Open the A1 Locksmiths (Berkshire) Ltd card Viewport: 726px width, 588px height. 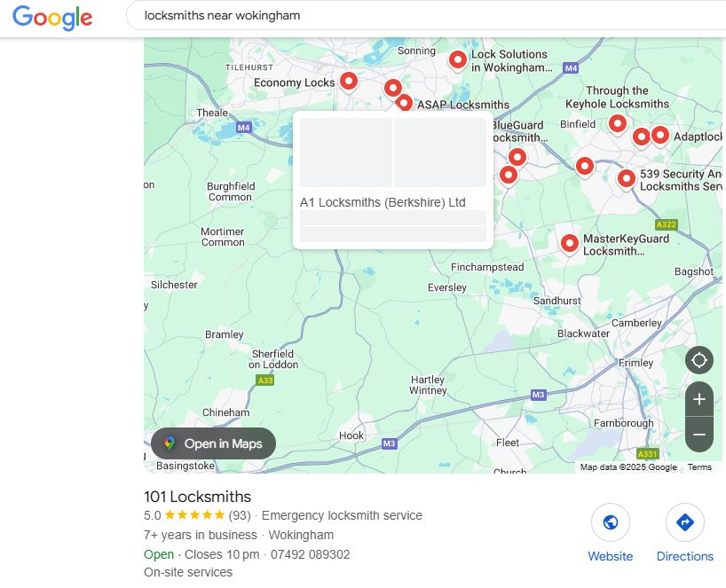(x=393, y=179)
